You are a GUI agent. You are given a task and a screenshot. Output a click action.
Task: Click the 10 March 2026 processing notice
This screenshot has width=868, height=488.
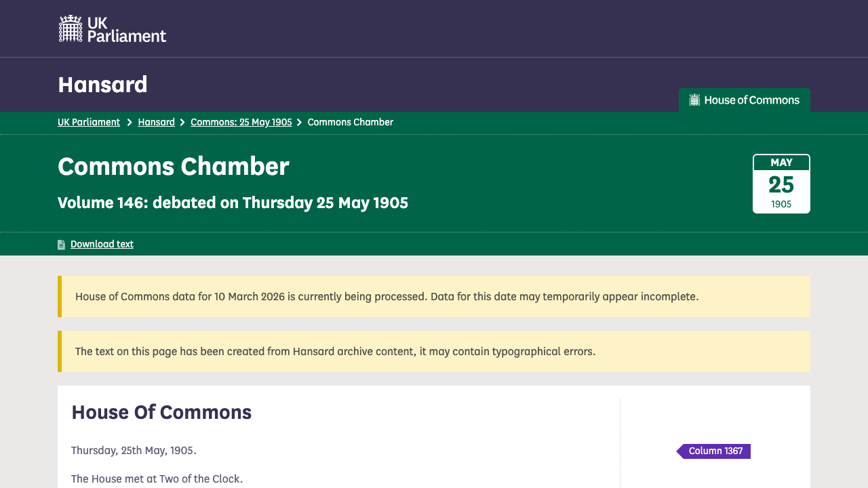387,296
